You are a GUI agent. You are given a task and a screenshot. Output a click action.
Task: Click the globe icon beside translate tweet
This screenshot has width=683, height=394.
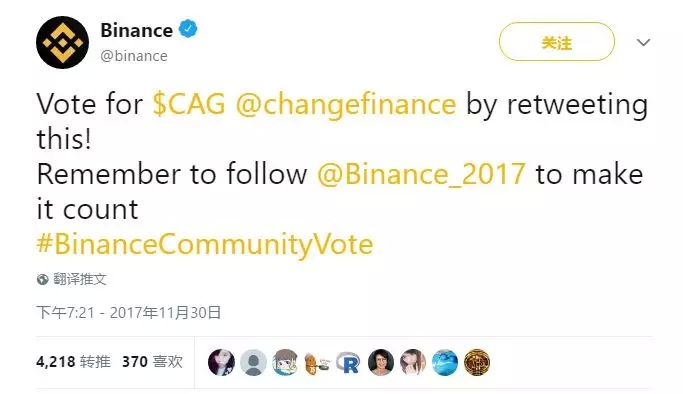(x=43, y=280)
